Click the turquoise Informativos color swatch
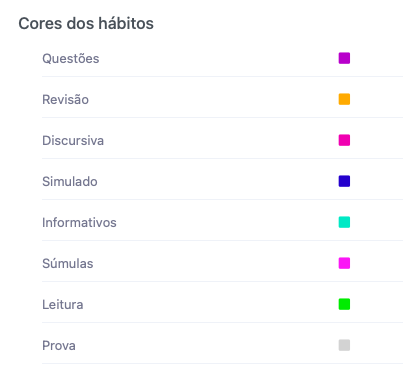The width and height of the screenshot is (403, 387). pyautogui.click(x=344, y=222)
